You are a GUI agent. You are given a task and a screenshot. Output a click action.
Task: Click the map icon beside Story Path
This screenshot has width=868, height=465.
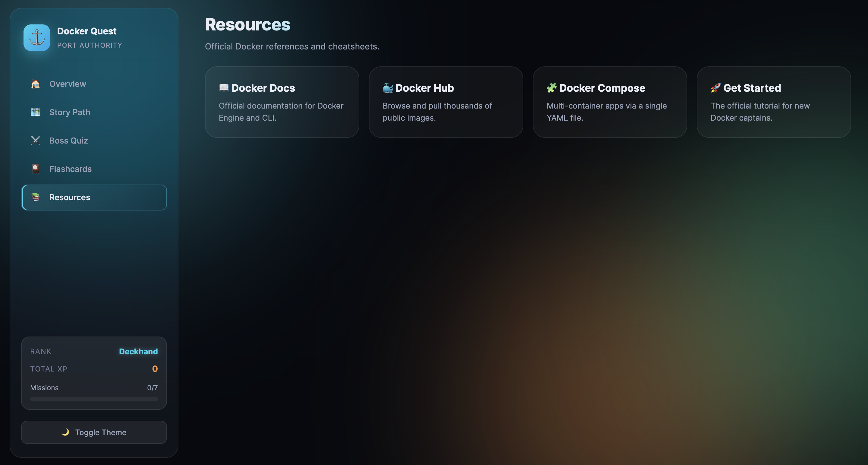click(35, 112)
